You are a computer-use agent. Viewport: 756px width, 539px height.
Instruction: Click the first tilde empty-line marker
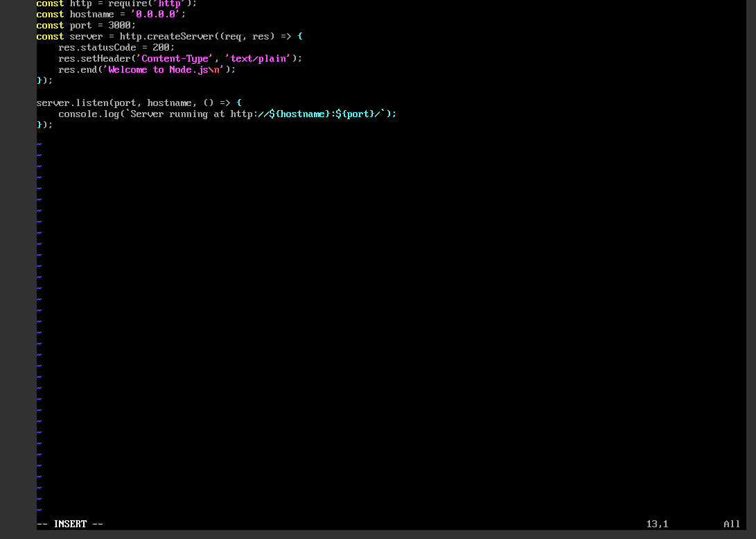pos(39,145)
